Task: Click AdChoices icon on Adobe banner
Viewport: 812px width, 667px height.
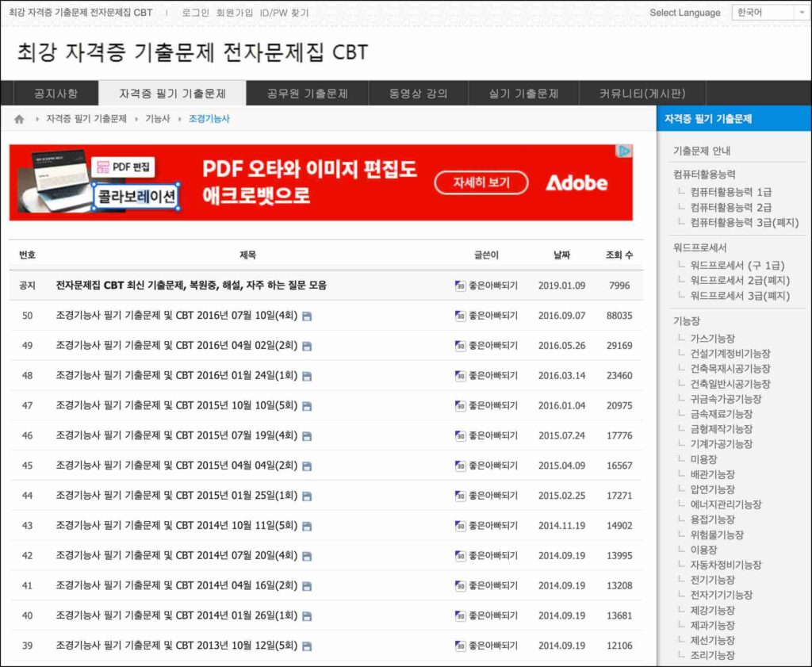Action: click(x=625, y=151)
